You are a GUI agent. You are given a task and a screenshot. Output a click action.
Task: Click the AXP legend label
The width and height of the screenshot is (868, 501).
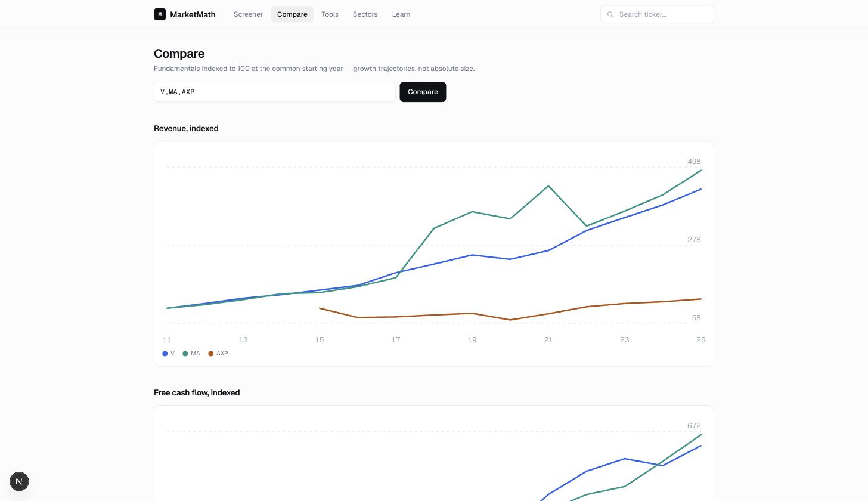tap(222, 354)
